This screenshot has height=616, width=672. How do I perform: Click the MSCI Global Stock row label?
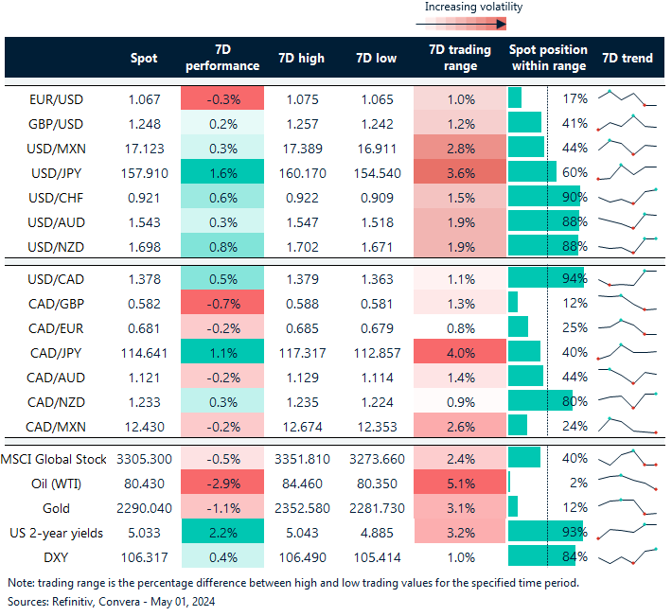[x=57, y=459]
